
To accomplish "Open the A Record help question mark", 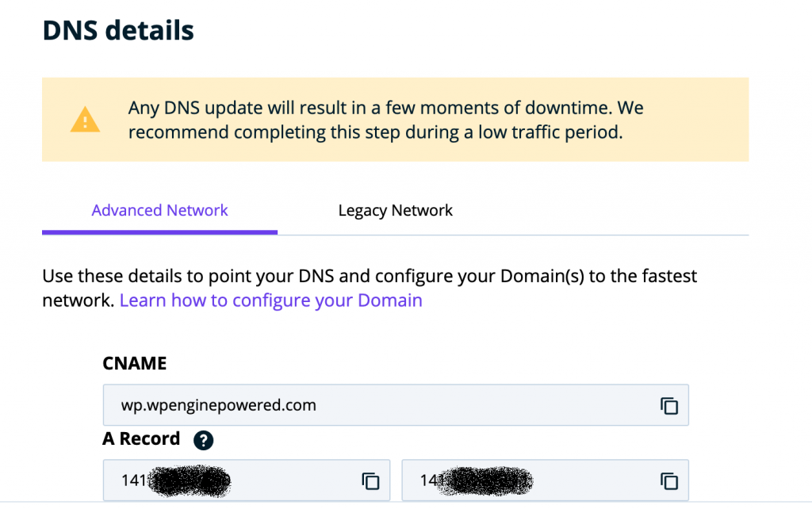I will tap(203, 440).
